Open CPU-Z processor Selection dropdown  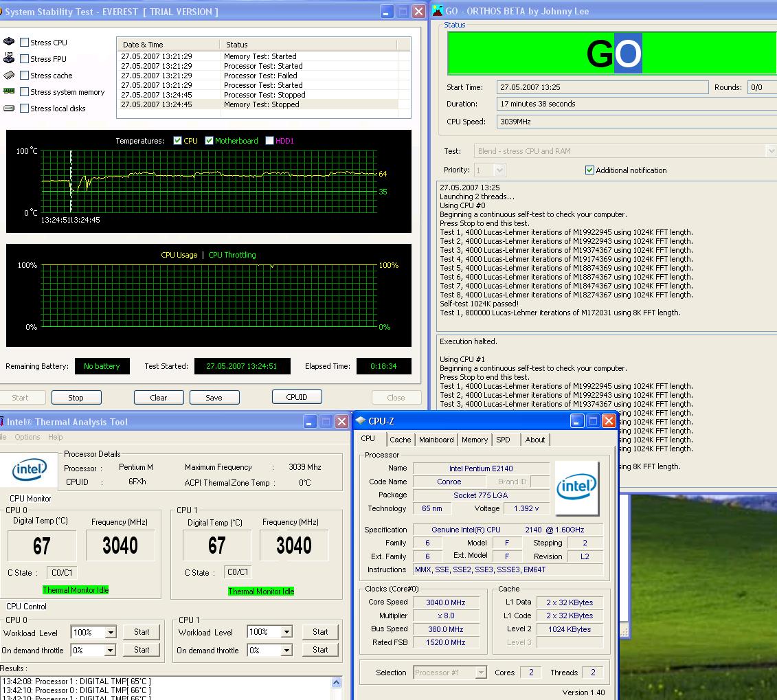pyautogui.click(x=481, y=673)
